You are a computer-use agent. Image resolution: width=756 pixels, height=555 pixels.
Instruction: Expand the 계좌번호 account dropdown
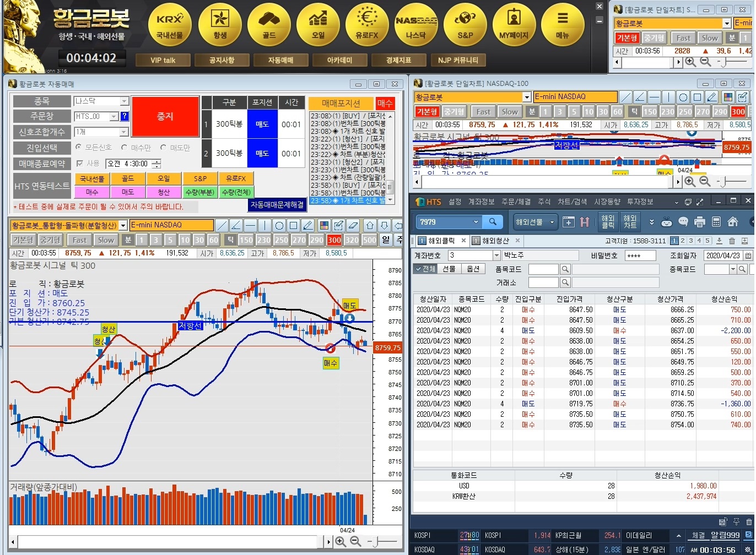point(496,255)
